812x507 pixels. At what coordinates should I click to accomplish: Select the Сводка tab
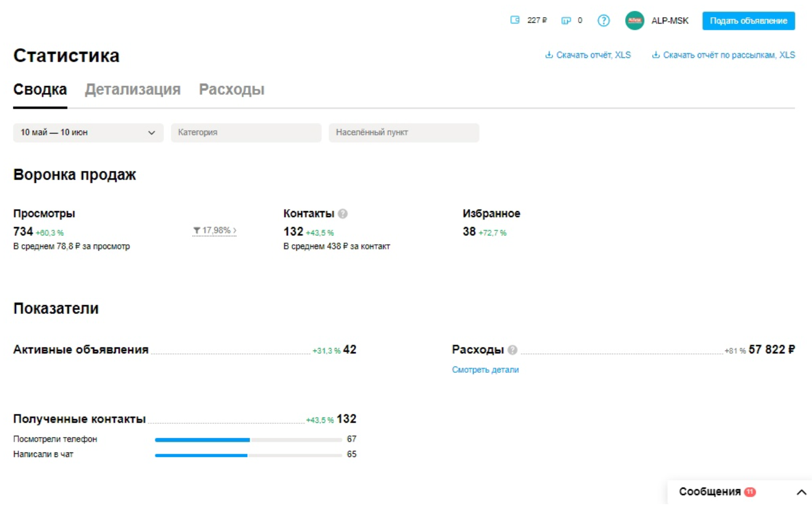click(x=40, y=89)
